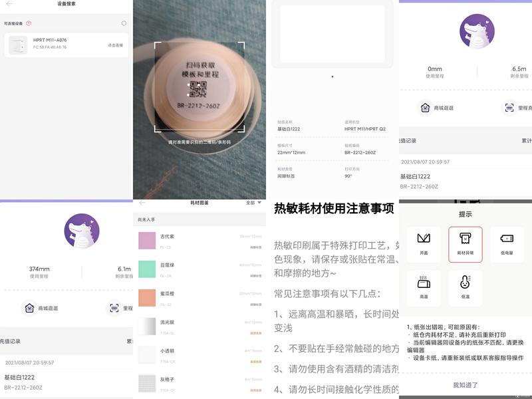Open the 小透明 label name

(x=167, y=351)
